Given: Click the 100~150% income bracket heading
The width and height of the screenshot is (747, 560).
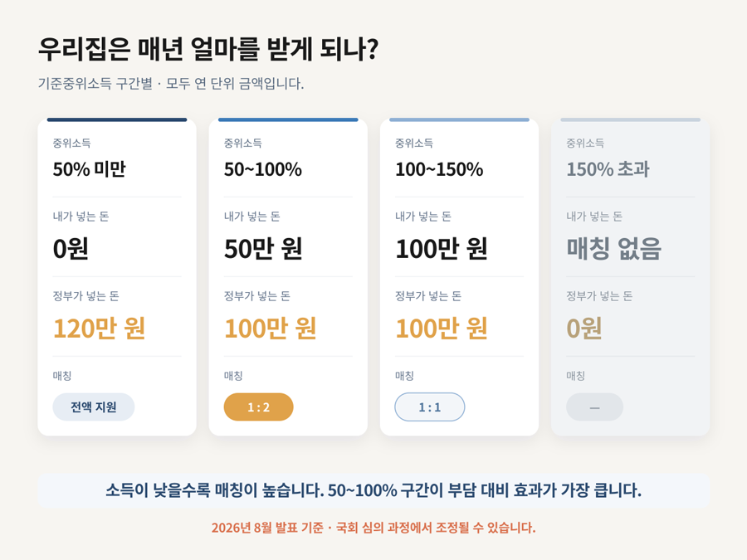Looking at the screenshot, I should pos(439,169).
